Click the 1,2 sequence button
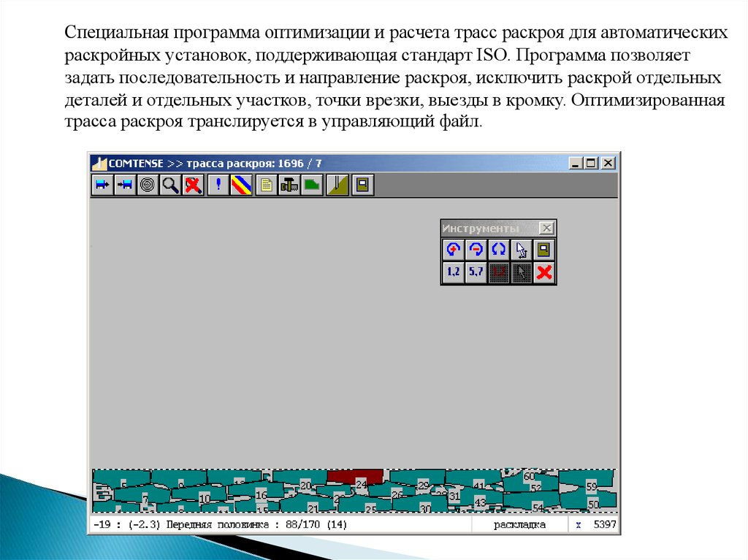 [453, 273]
